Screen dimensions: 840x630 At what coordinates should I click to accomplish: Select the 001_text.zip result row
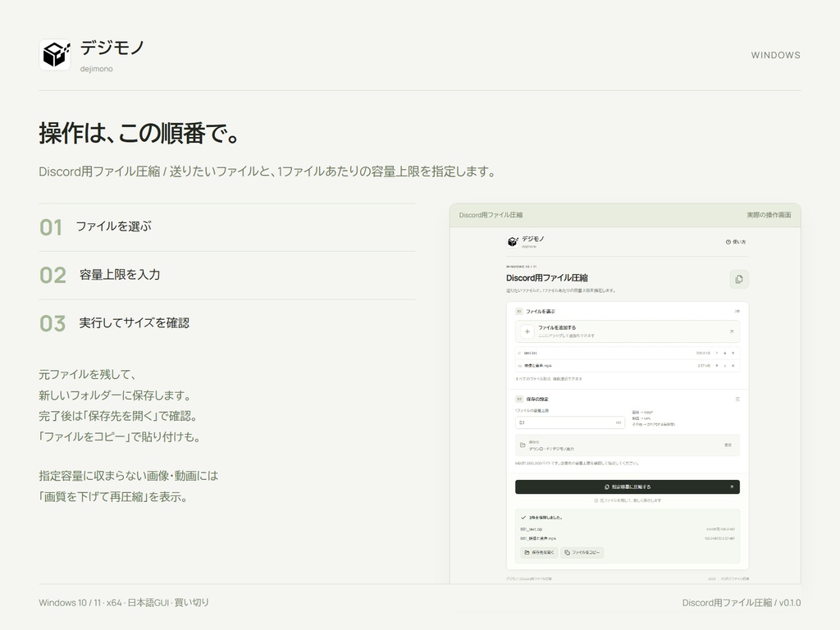pos(627,529)
